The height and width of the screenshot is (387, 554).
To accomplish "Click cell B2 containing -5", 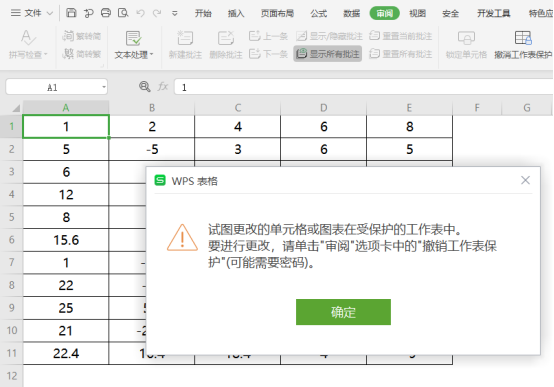I will pyautogui.click(x=152, y=149).
